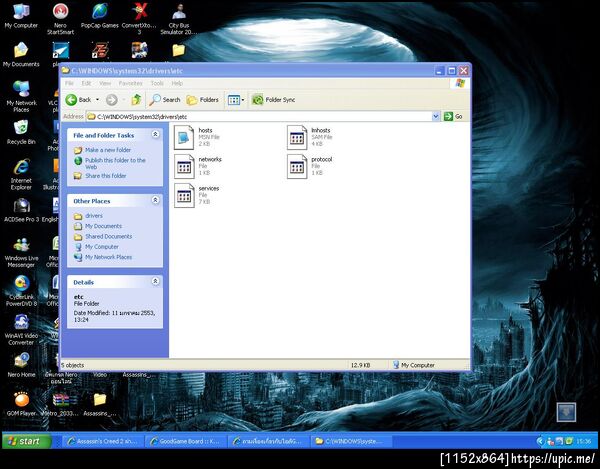Open the Help menu
The height and width of the screenshot is (469, 600).
click(x=177, y=83)
